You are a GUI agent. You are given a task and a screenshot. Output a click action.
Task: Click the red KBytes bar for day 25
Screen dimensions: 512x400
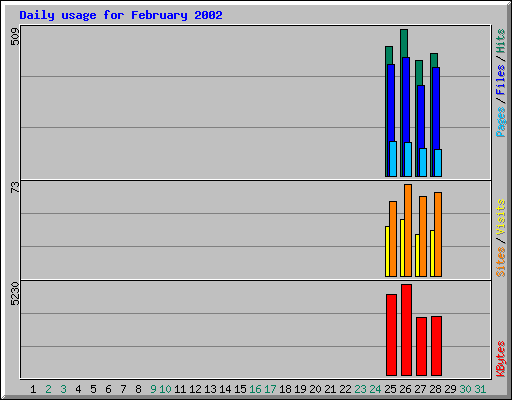[x=392, y=335]
